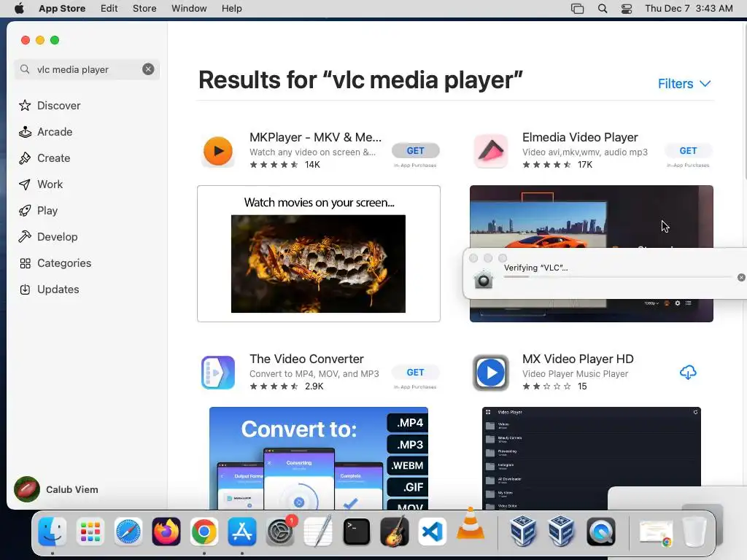Screen dimensions: 747x560
Task: View MKPlayer wasp nest screenshot preview
Action: point(318,253)
